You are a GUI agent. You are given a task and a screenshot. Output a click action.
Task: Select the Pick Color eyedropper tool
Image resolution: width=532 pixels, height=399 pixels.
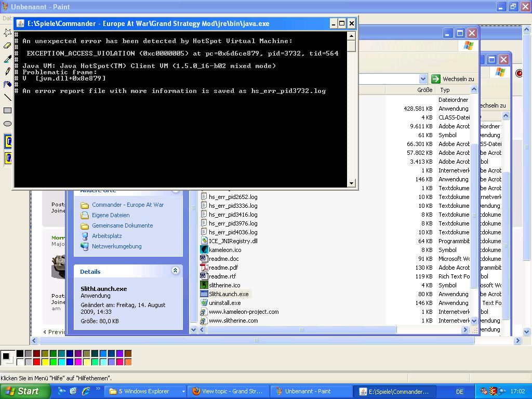[x=7, y=58]
